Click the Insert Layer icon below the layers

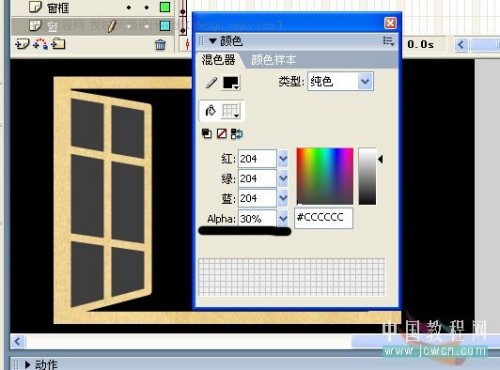(x=22, y=44)
